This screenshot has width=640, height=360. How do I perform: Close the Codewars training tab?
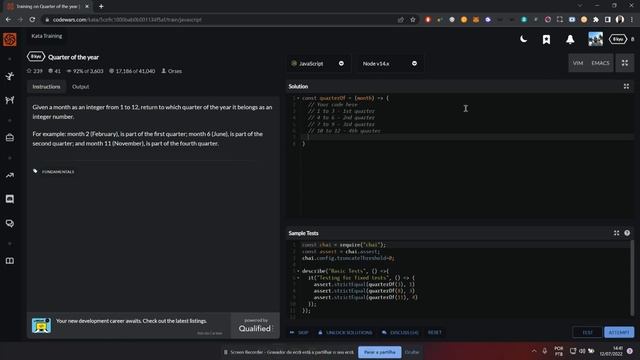pyautogui.click(x=87, y=6)
